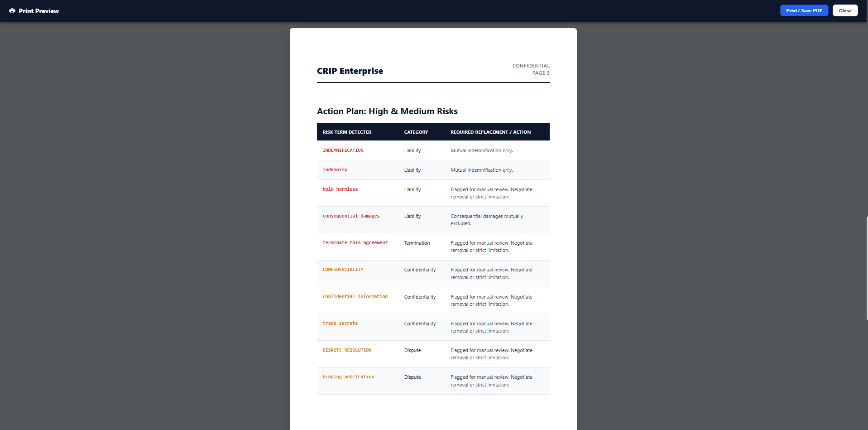The width and height of the screenshot is (868, 430).
Task: Select the CRIP Enterprise document title
Action: coord(350,71)
